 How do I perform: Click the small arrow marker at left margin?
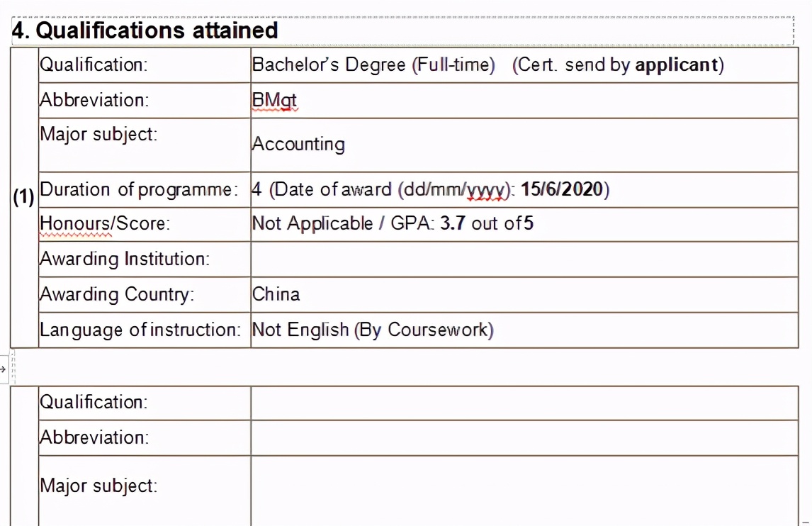pyautogui.click(x=3, y=369)
